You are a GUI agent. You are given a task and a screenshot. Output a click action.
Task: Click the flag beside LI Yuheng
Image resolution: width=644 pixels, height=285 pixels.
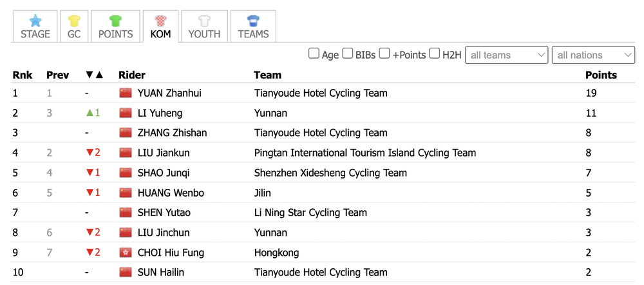coord(126,113)
